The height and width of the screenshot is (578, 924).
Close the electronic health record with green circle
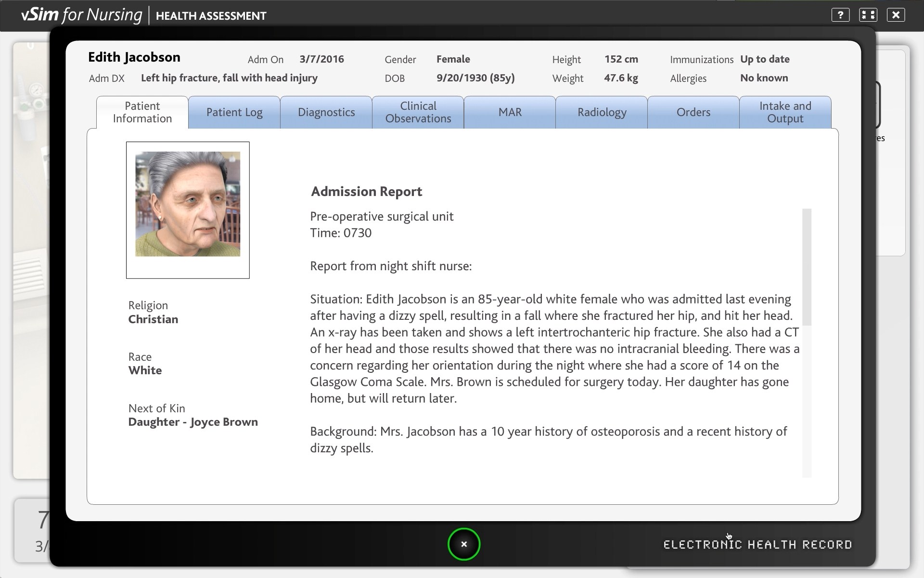[463, 544]
